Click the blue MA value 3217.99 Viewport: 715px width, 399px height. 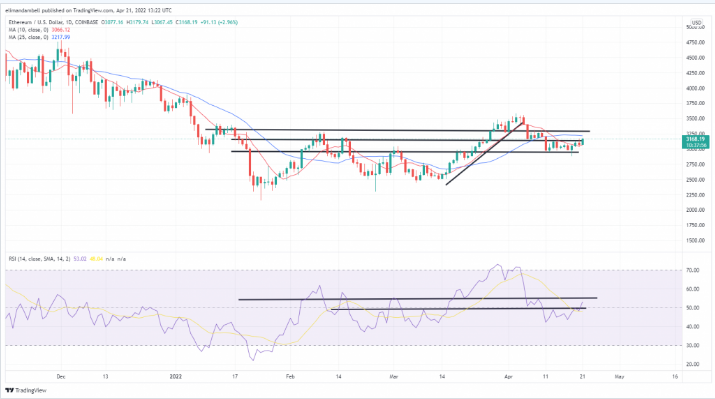pos(60,37)
